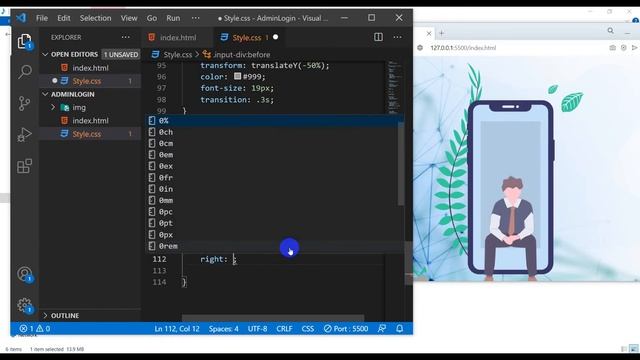The width and height of the screenshot is (640, 360).
Task: Choose 0% from the suggestion list
Action: tap(272, 120)
